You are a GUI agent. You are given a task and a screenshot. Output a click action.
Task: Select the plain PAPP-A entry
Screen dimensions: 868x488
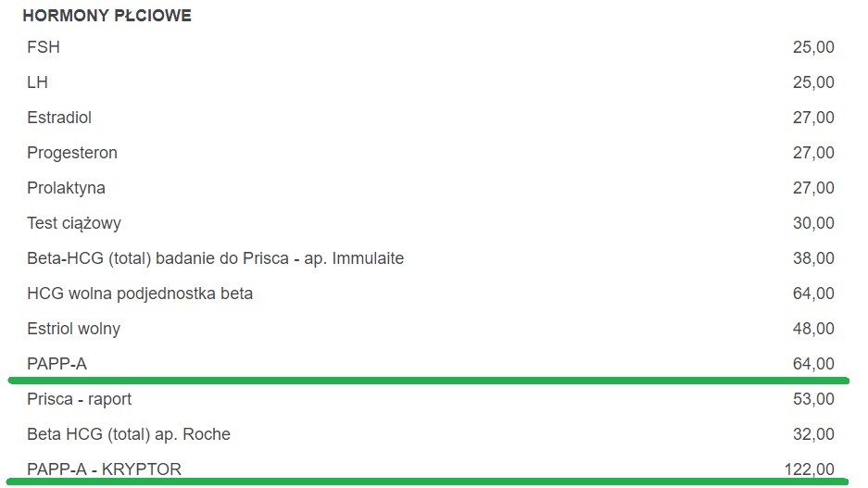[57, 364]
